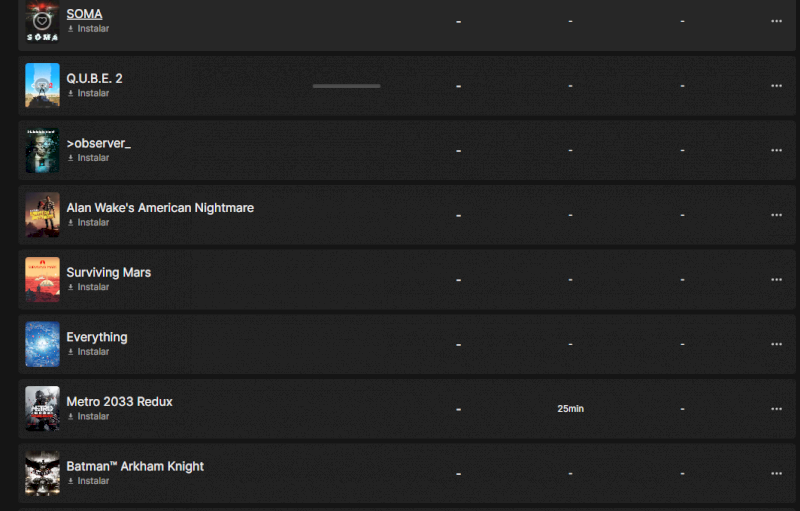Click Instalar under Surviving Mars
800x511 pixels.
(88, 287)
